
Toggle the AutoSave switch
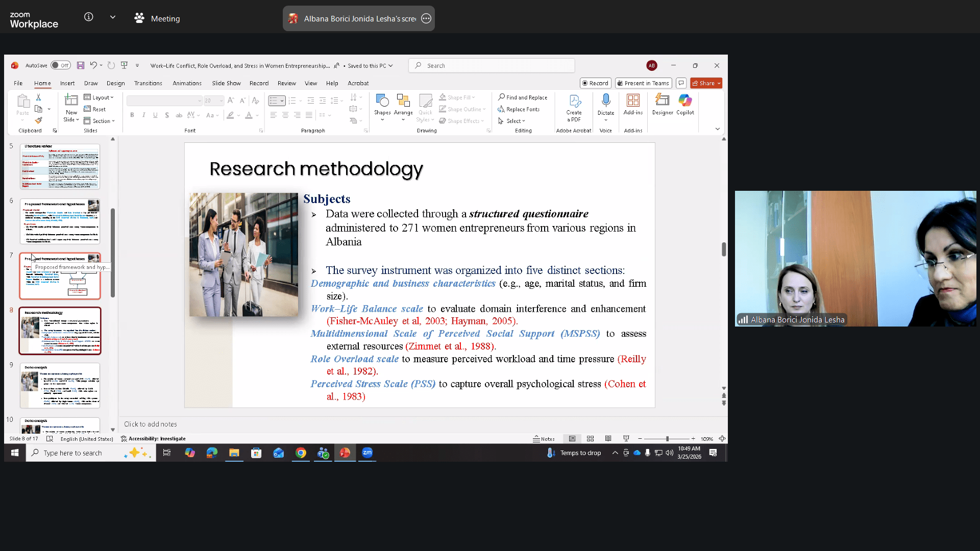(x=60, y=65)
